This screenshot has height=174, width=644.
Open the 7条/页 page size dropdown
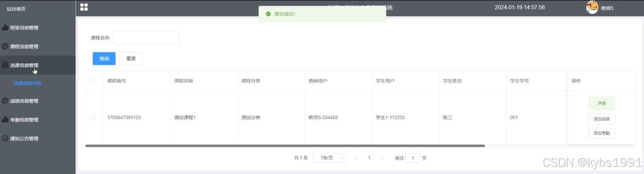point(330,158)
